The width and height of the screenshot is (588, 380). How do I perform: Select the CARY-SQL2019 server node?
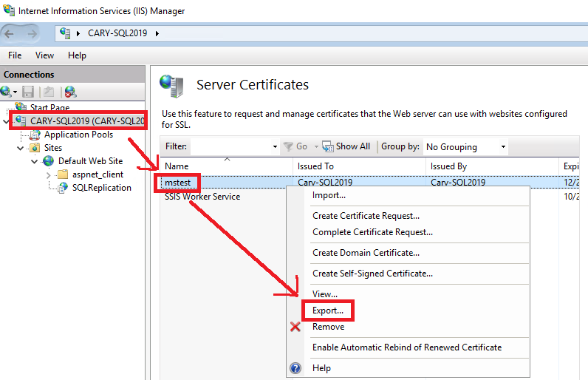tap(87, 121)
